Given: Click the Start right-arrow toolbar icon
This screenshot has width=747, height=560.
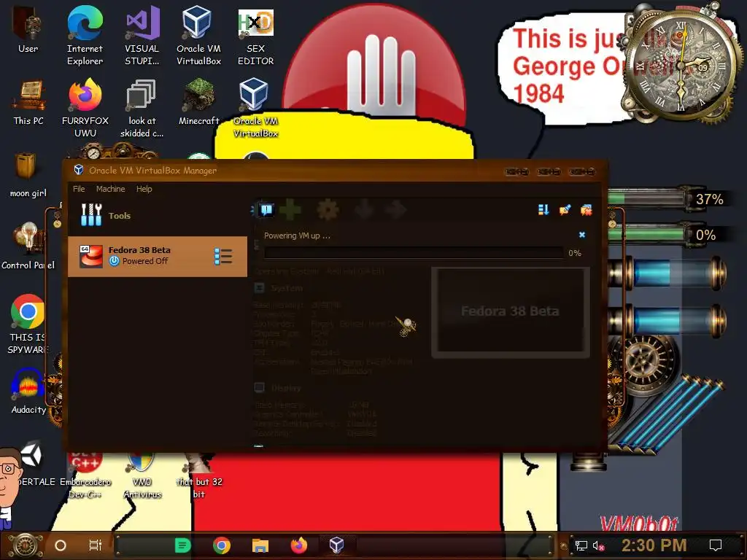Looking at the screenshot, I should coord(396,209).
